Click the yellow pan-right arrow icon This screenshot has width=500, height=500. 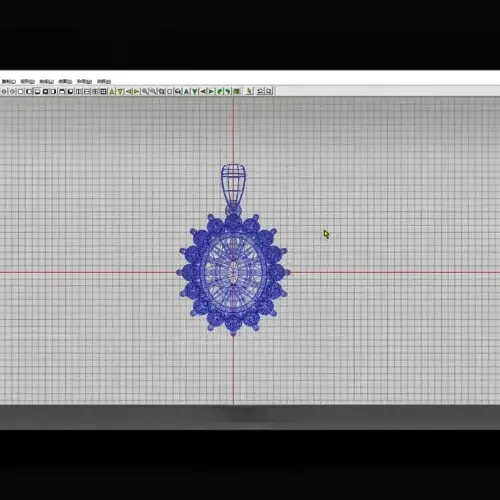137,91
